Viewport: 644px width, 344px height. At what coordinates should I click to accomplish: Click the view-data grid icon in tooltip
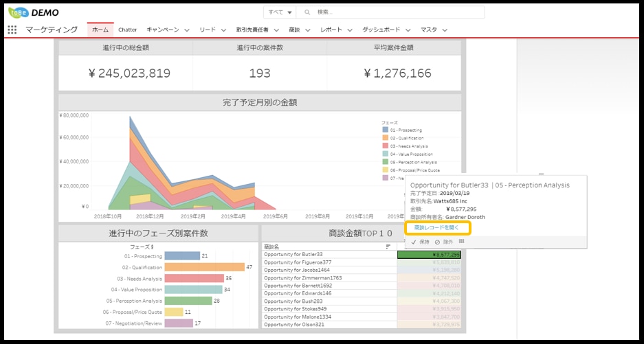pos(461,242)
